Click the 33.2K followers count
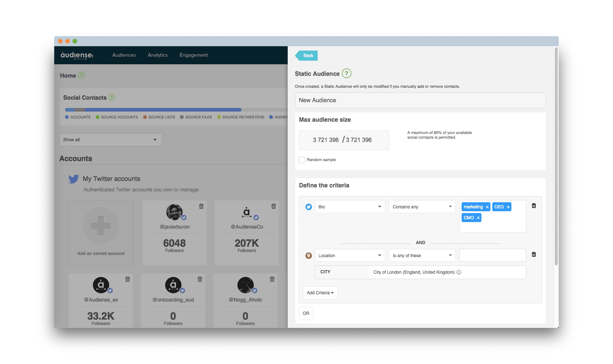Viewport: 613px width, 364px height. [x=101, y=316]
